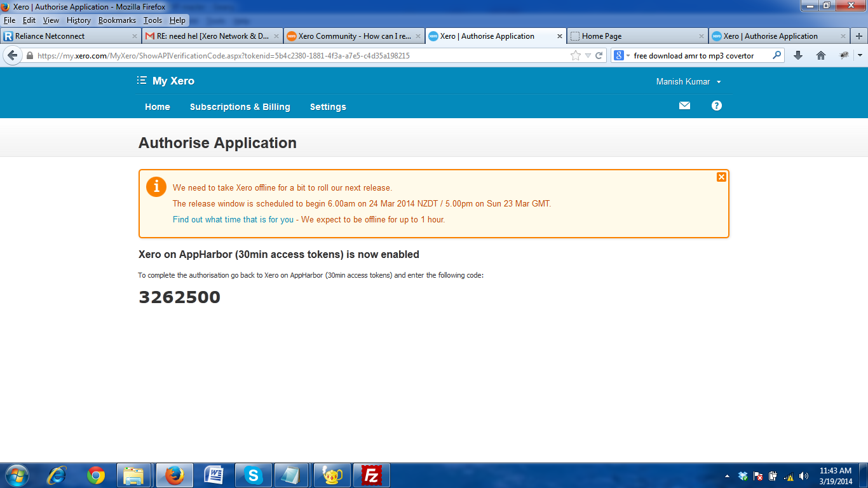Open the View menu
Screen dimensions: 868x488
click(51, 20)
